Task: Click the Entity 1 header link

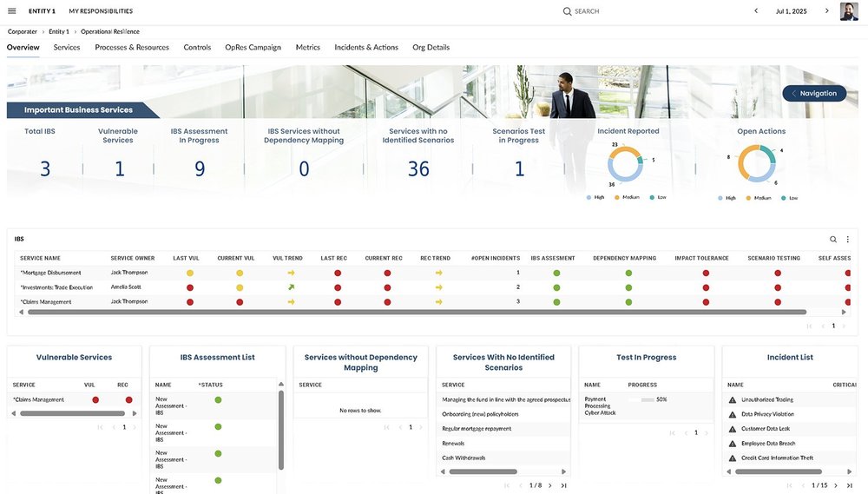Action: [x=42, y=11]
